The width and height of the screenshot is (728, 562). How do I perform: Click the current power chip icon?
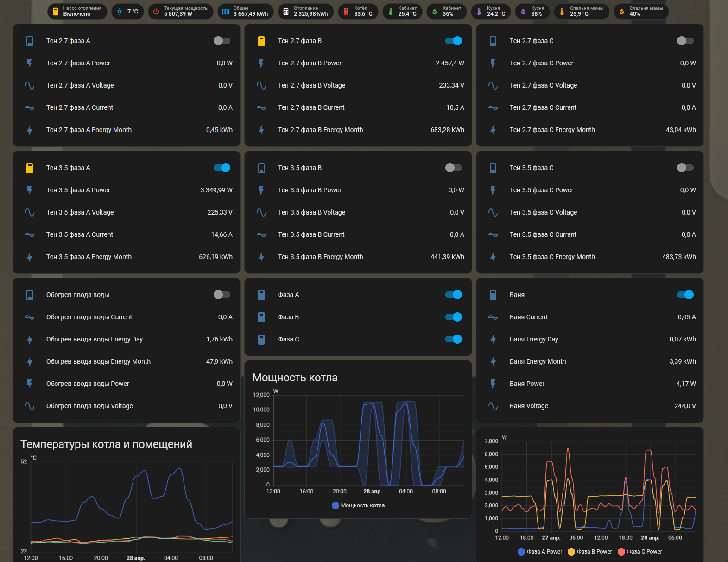156,12
